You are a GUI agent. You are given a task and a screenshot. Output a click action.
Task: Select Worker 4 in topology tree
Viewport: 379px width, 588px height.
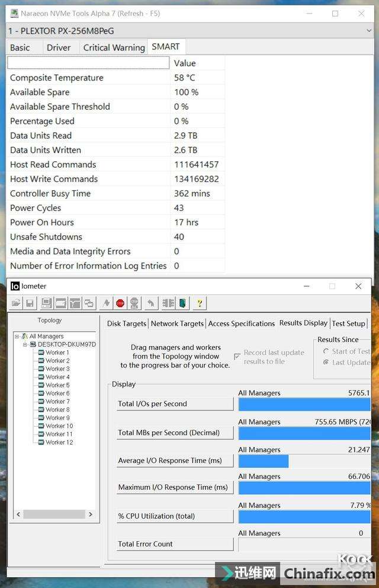[x=53, y=377]
